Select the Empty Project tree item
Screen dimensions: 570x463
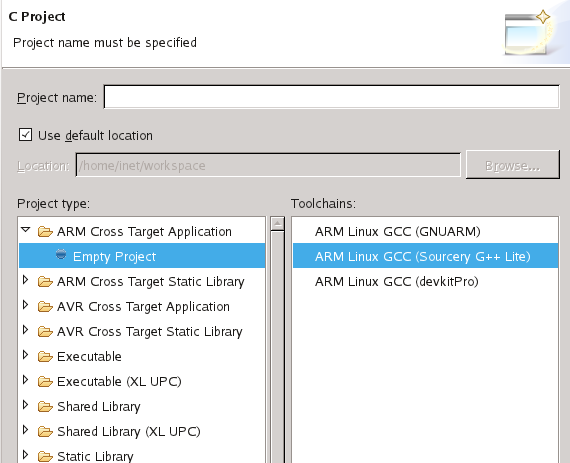142,256
